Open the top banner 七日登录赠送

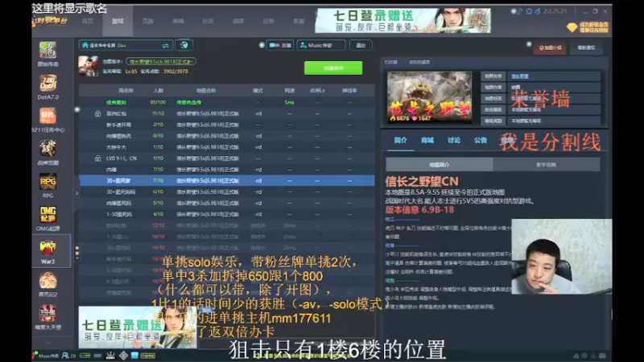point(402,21)
